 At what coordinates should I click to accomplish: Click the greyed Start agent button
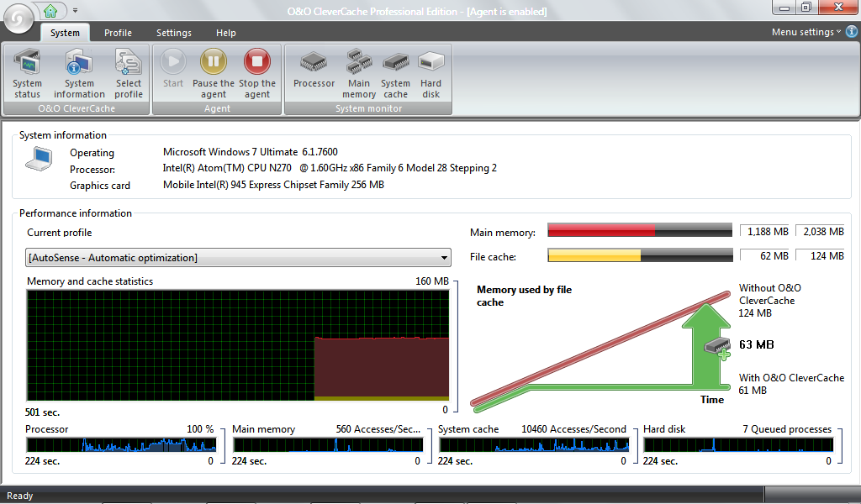click(x=173, y=69)
